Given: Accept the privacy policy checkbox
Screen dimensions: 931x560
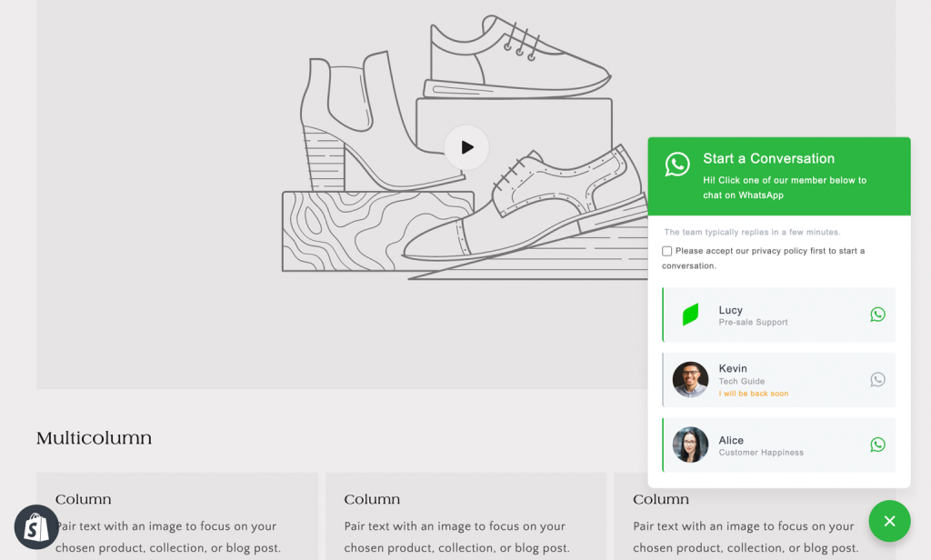Looking at the screenshot, I should click(x=667, y=251).
